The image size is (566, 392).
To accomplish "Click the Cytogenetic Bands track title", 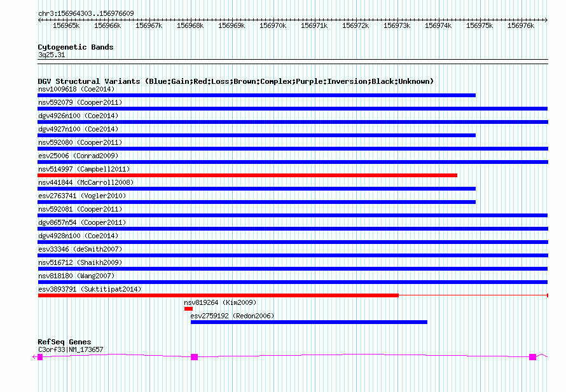I will coord(76,47).
